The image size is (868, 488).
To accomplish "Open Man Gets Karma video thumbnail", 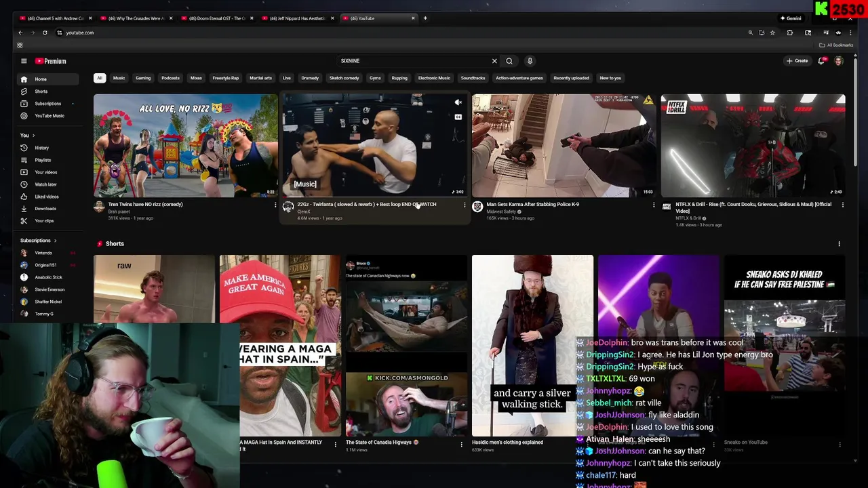I will [564, 146].
